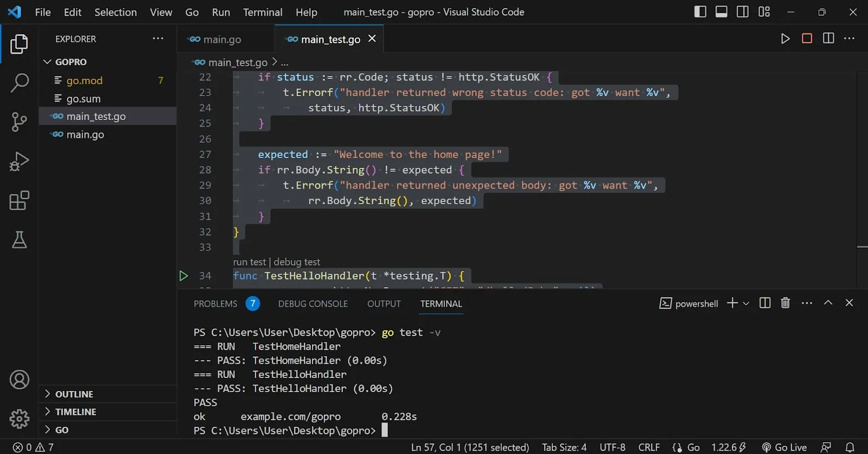The image size is (868, 454).
Task: Click errors and warnings count in status bar
Action: [x=34, y=447]
